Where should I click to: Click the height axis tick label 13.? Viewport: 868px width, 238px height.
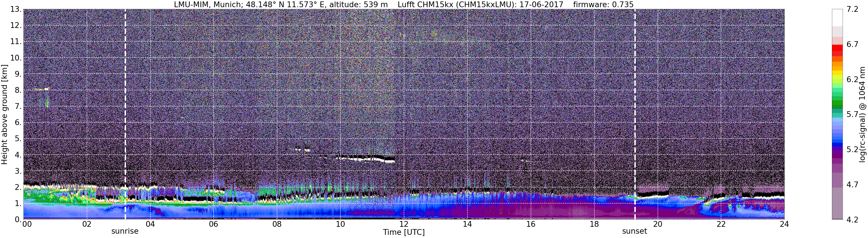coord(16,10)
